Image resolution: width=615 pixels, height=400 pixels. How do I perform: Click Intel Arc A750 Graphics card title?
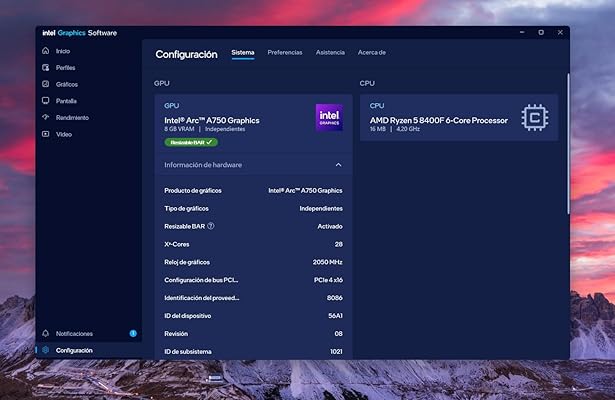[212, 120]
